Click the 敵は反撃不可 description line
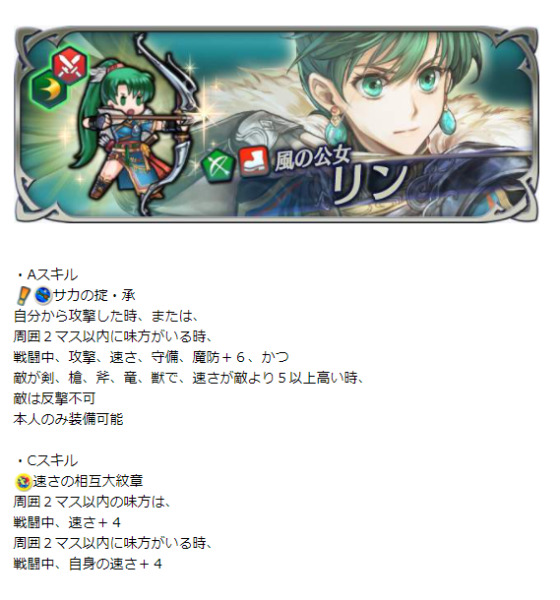 (x=54, y=399)
